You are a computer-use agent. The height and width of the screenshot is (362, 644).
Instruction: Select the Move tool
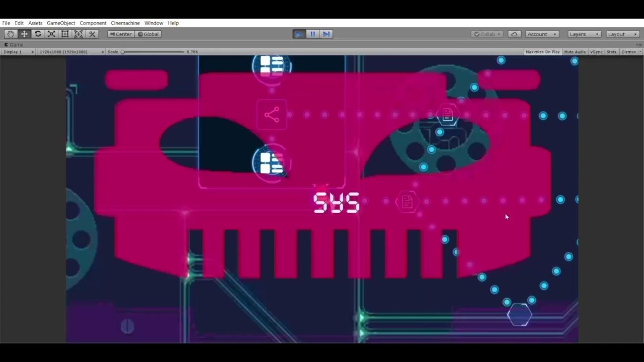(x=24, y=34)
